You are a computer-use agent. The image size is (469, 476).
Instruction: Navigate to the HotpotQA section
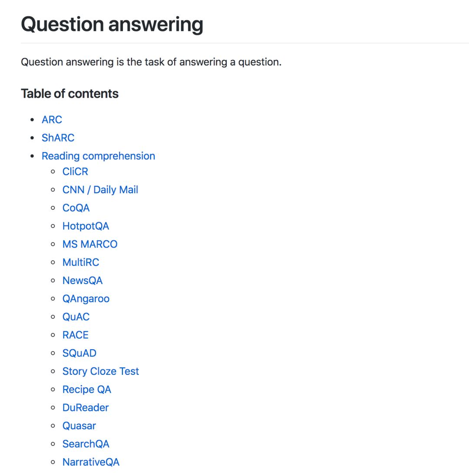click(x=86, y=226)
